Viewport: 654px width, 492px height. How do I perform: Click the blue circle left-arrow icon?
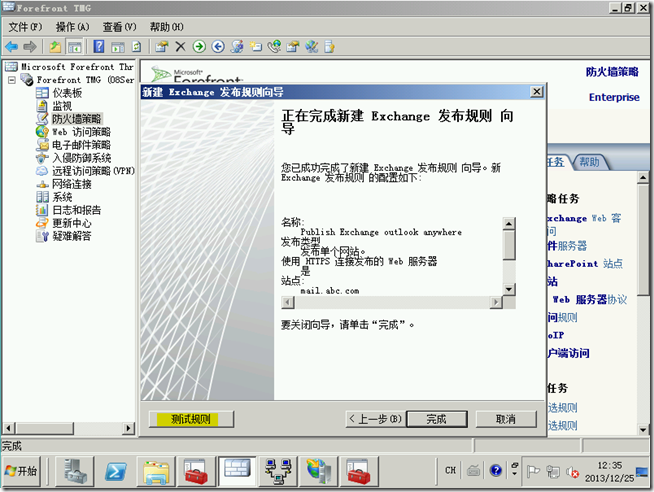tap(218, 46)
